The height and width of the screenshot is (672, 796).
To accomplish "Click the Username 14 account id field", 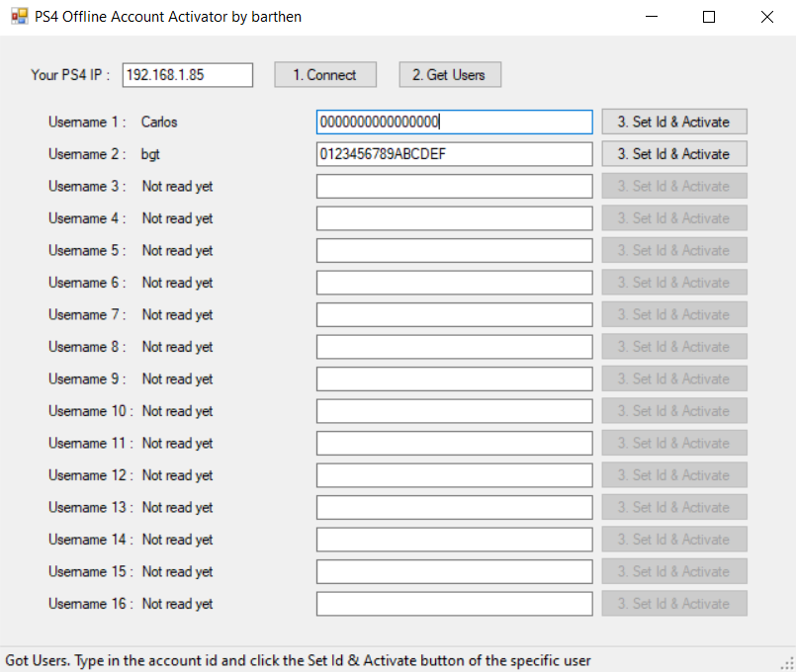I will [x=454, y=540].
